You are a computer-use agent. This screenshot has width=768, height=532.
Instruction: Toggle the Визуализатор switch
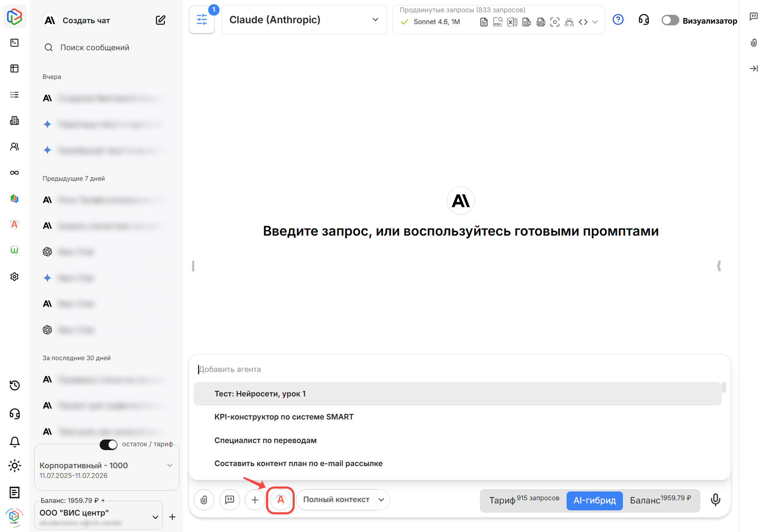670,20
